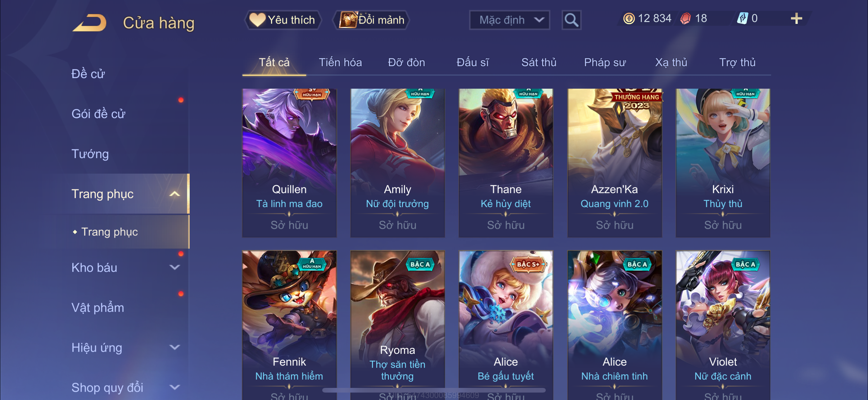
Task: Select the Violet Nữ đặc cảnh skin
Action: click(723, 325)
